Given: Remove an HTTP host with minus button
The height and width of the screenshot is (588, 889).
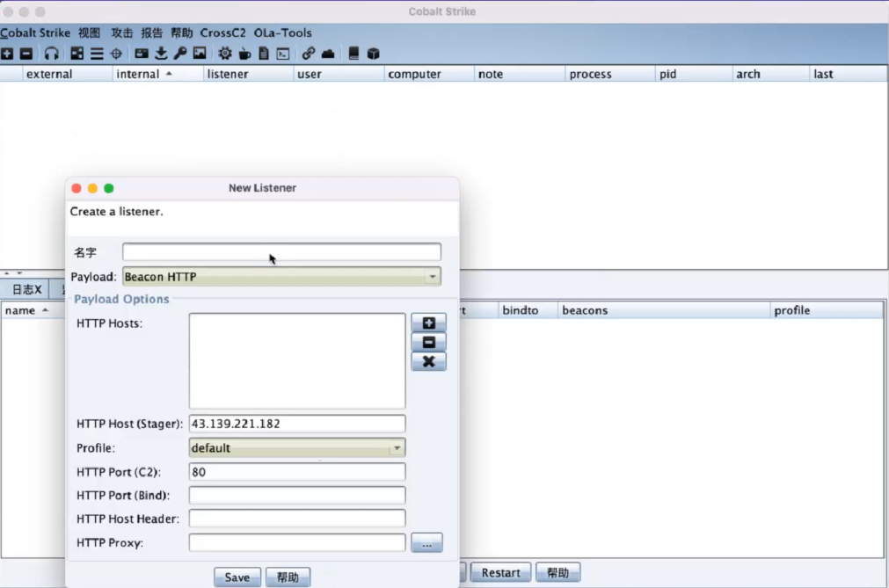Looking at the screenshot, I should 428,342.
